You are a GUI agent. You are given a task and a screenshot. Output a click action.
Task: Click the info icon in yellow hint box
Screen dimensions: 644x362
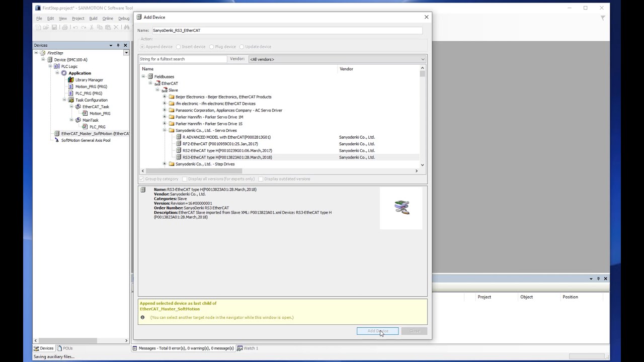click(142, 317)
